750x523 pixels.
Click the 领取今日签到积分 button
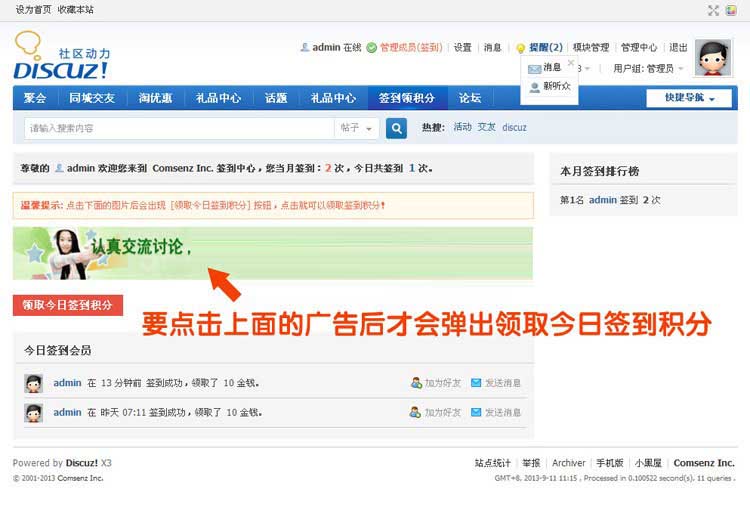point(68,305)
